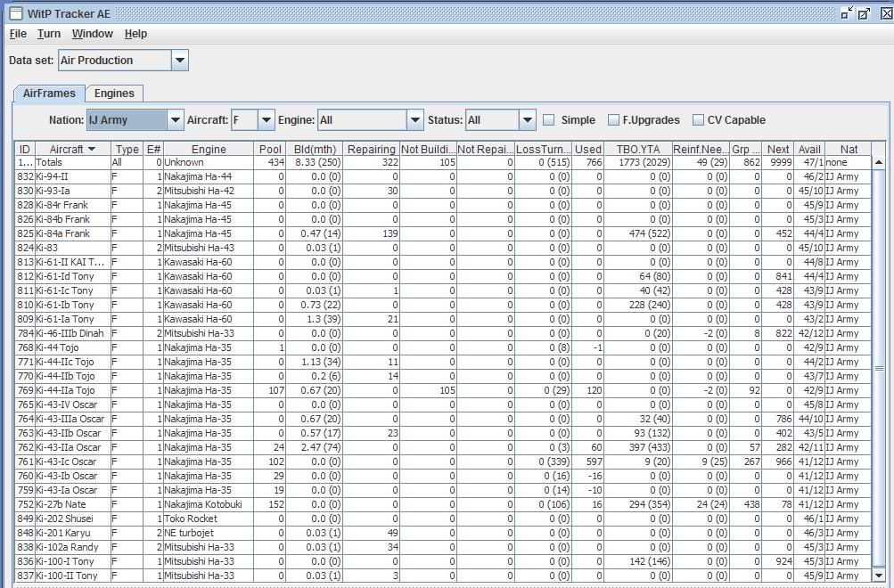The width and height of the screenshot is (894, 588).
Task: Maximize the WitP Tracker AE frame
Action: (x=865, y=13)
